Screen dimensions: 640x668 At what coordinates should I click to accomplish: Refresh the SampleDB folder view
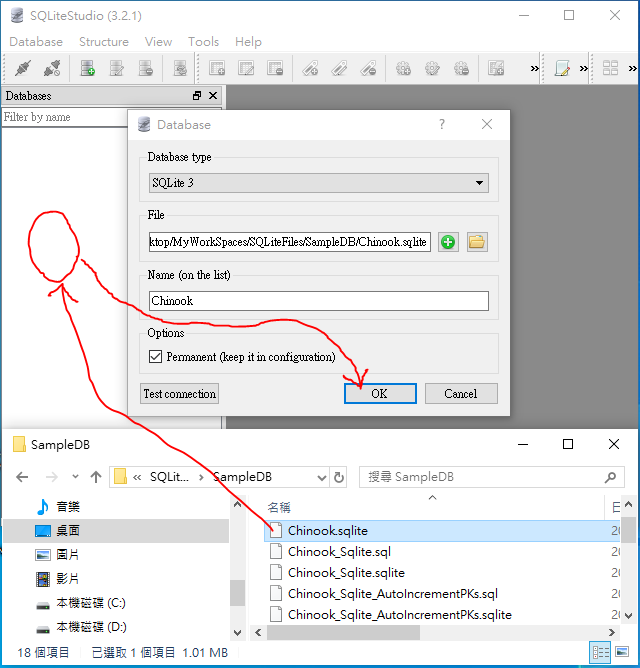[339, 478]
